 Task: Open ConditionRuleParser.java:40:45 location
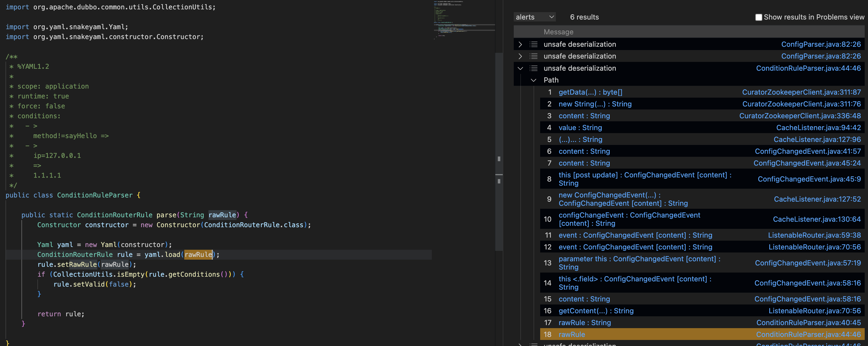pos(808,323)
